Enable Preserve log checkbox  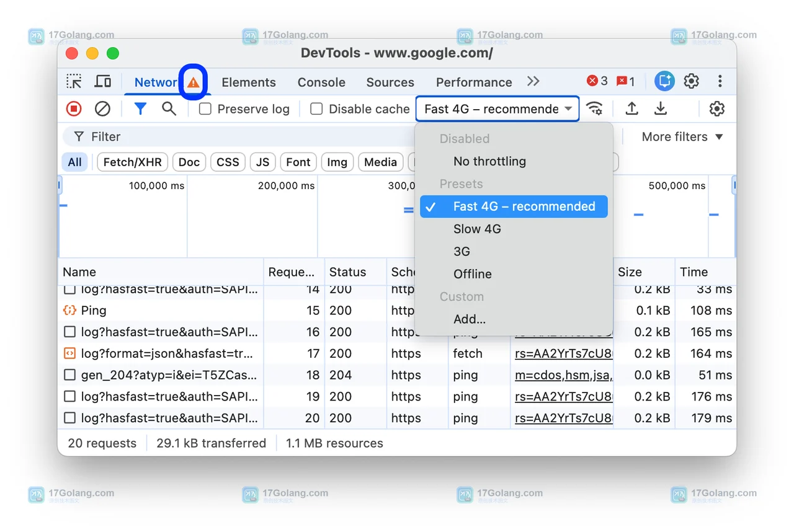(x=205, y=109)
